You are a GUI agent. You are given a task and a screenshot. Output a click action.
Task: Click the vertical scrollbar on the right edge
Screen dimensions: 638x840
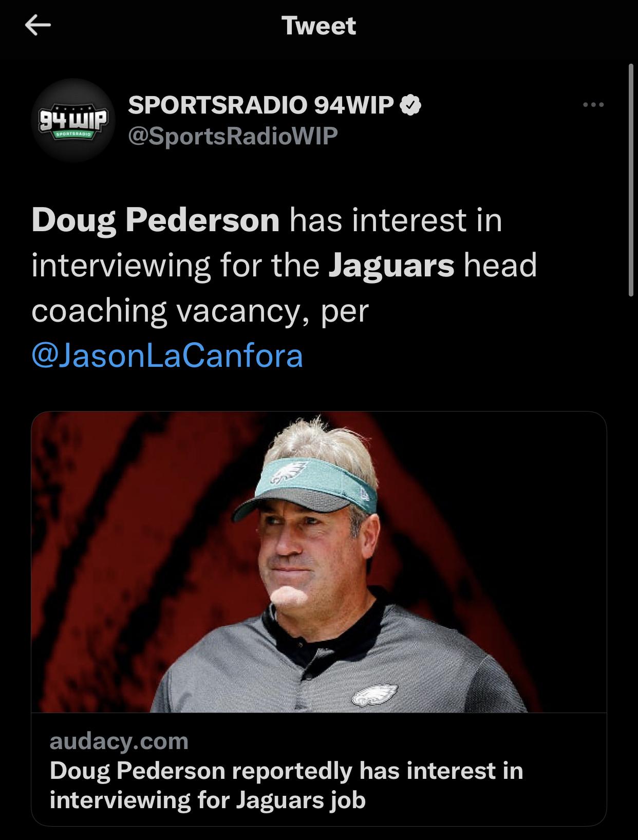coord(631,180)
